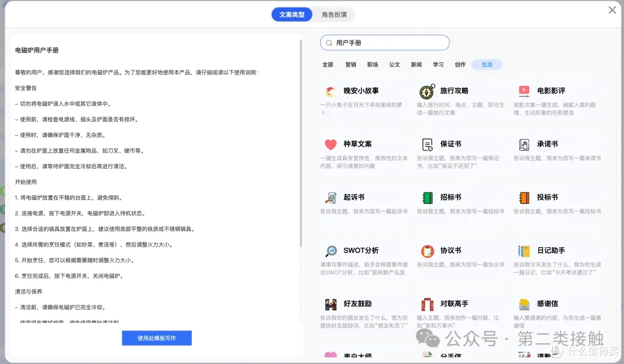Open the 种草文案 template title
The width and height of the screenshot is (624, 364).
tap(358, 144)
